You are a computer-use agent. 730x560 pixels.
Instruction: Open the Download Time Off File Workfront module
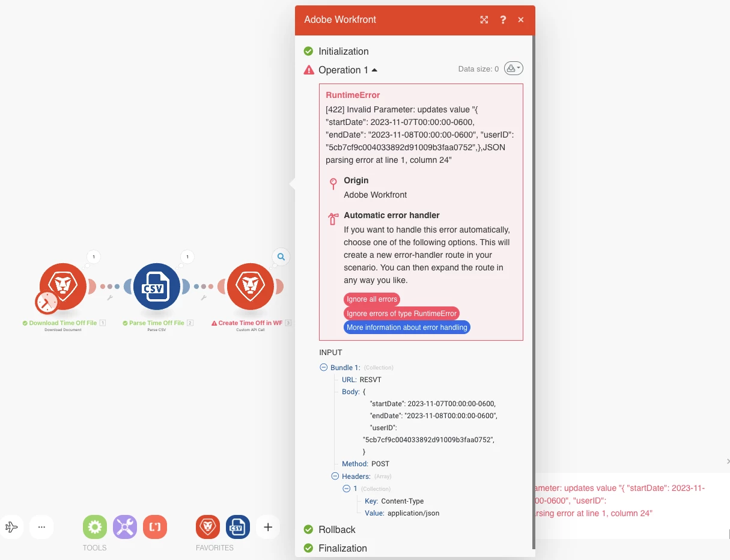(x=63, y=287)
